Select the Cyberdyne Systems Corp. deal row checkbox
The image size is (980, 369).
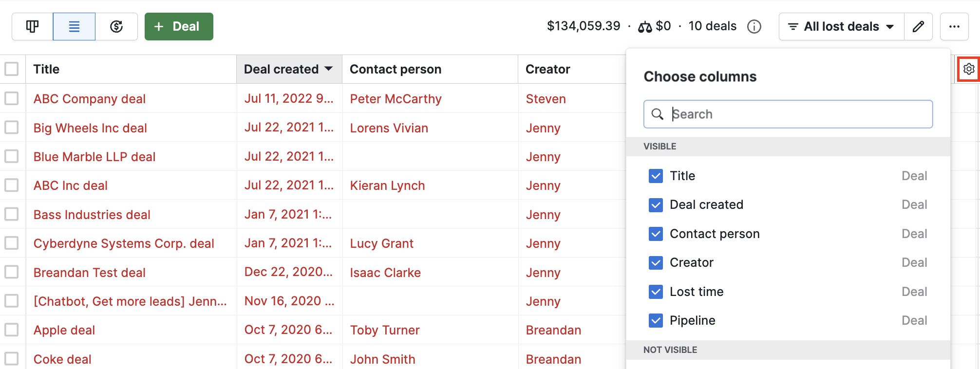(12, 243)
